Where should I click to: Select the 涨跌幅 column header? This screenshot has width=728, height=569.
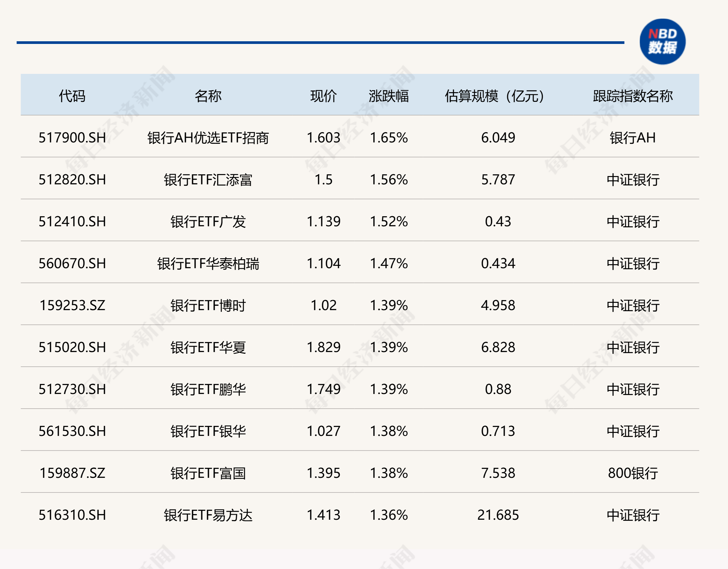coord(389,96)
